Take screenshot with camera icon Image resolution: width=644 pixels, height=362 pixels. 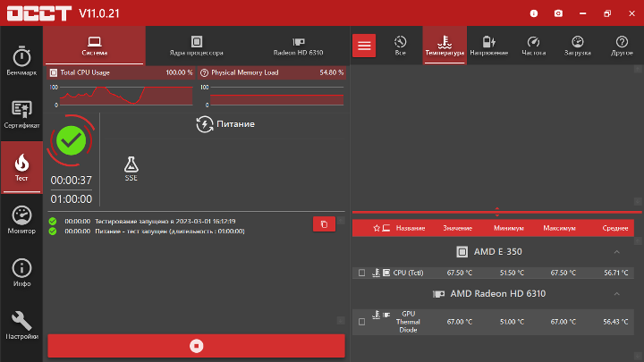tap(558, 13)
